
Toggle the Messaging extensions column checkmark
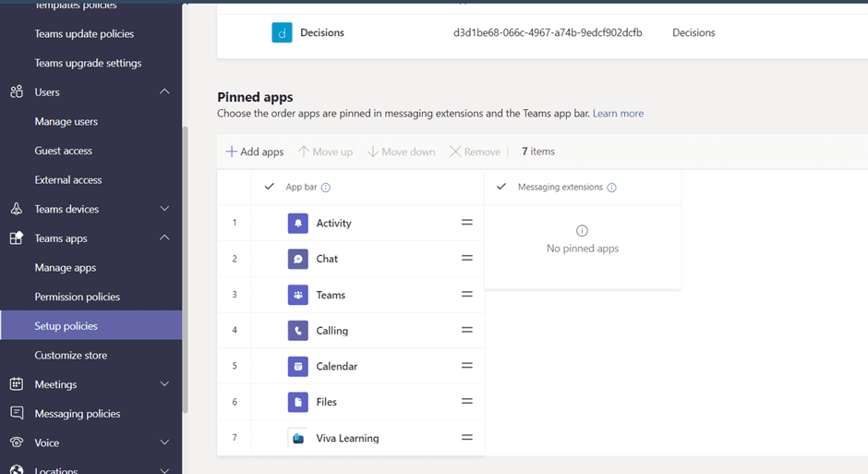(x=501, y=187)
